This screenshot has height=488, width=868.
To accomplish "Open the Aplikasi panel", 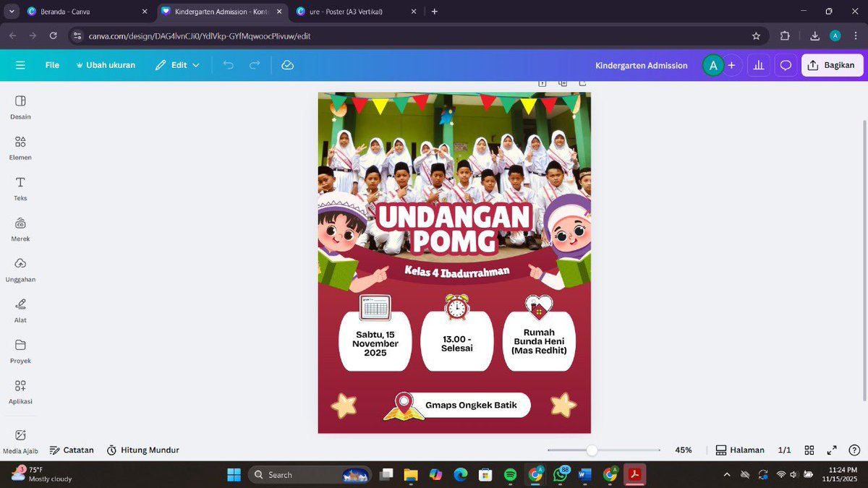I will pos(20,392).
